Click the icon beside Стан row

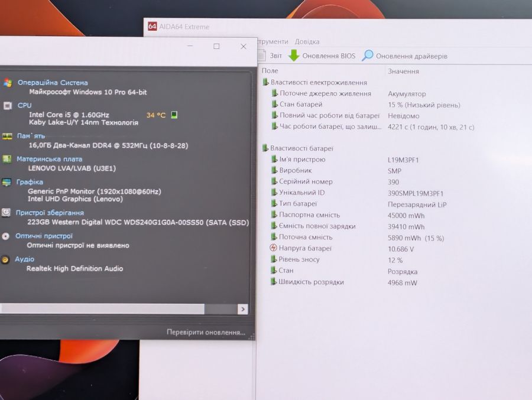click(x=274, y=270)
